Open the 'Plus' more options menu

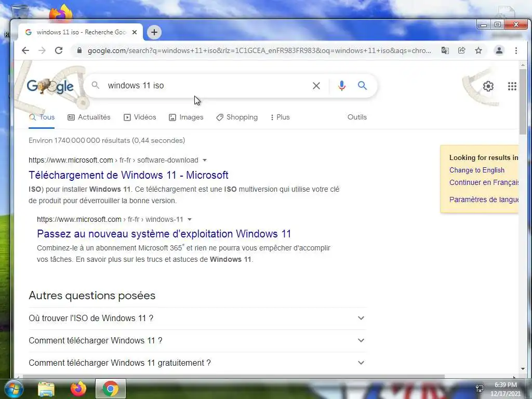280,117
